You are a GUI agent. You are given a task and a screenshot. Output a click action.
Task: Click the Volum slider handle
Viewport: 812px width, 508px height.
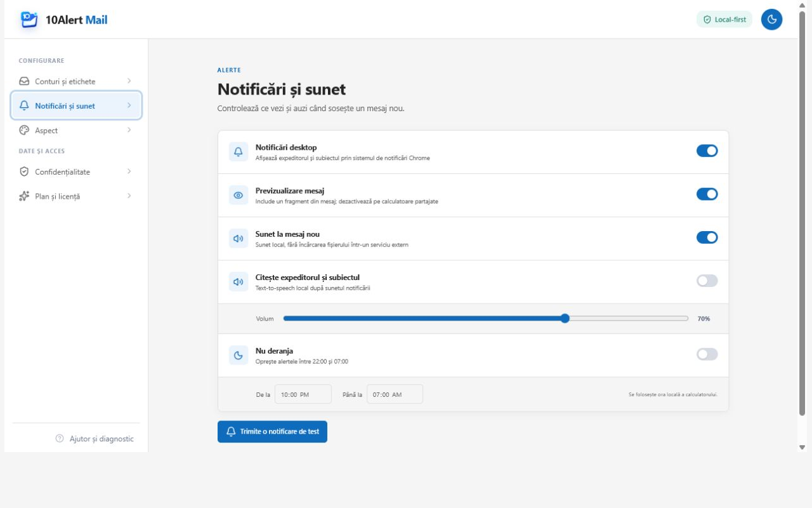[x=565, y=318]
